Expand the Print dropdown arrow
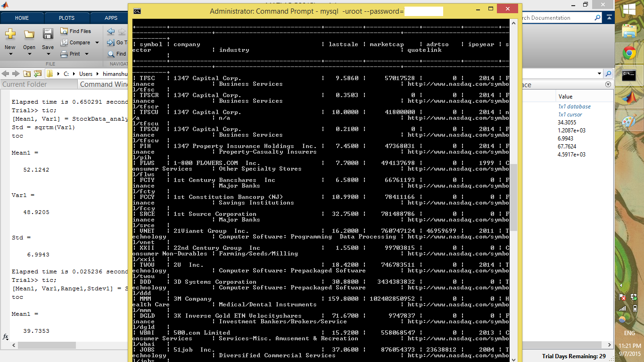Screen dimensions: 644x362 coord(87,54)
